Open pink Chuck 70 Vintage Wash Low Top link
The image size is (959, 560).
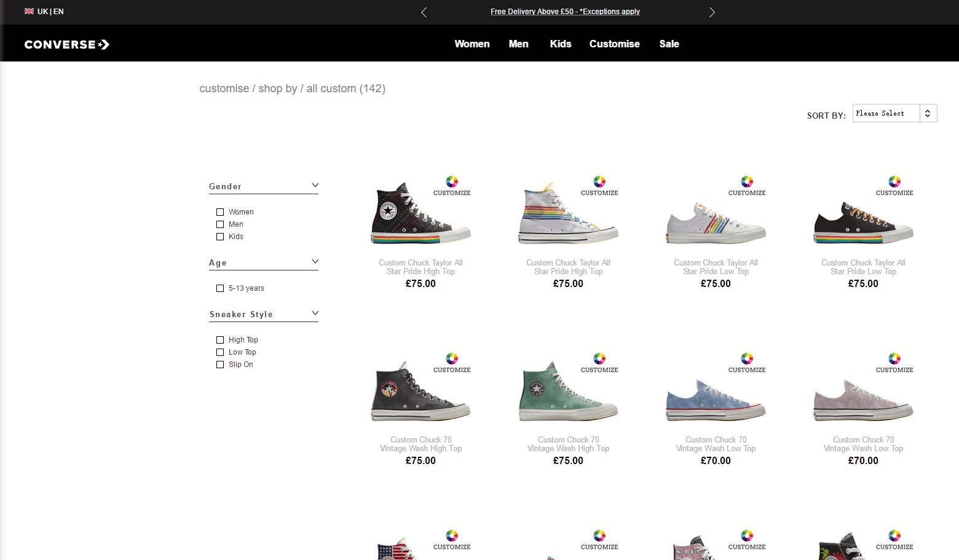863,444
